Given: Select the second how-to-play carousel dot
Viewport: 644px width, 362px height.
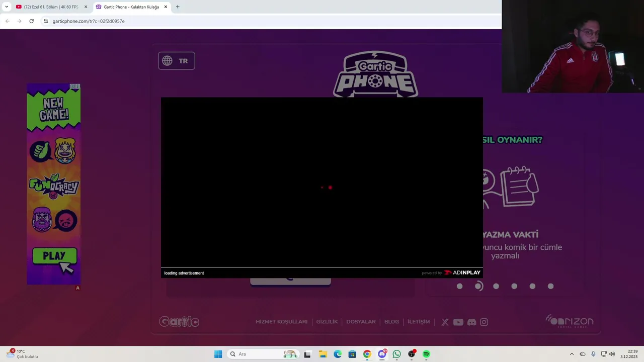Looking at the screenshot, I should point(478,286).
